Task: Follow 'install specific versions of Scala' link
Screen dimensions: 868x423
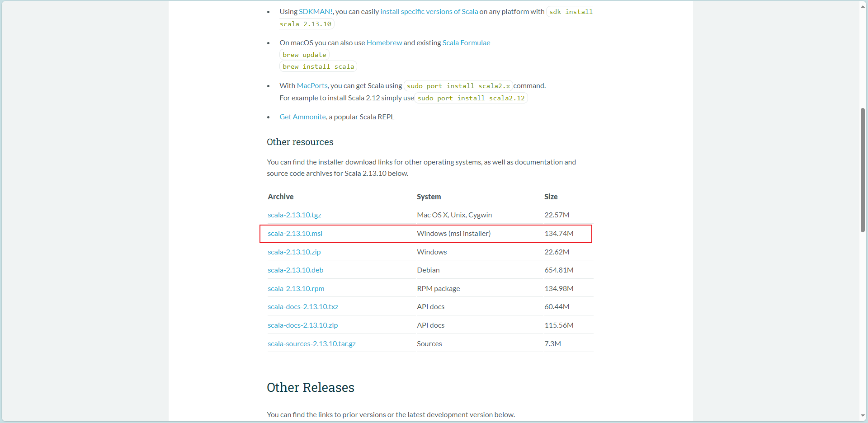Action: tap(429, 12)
